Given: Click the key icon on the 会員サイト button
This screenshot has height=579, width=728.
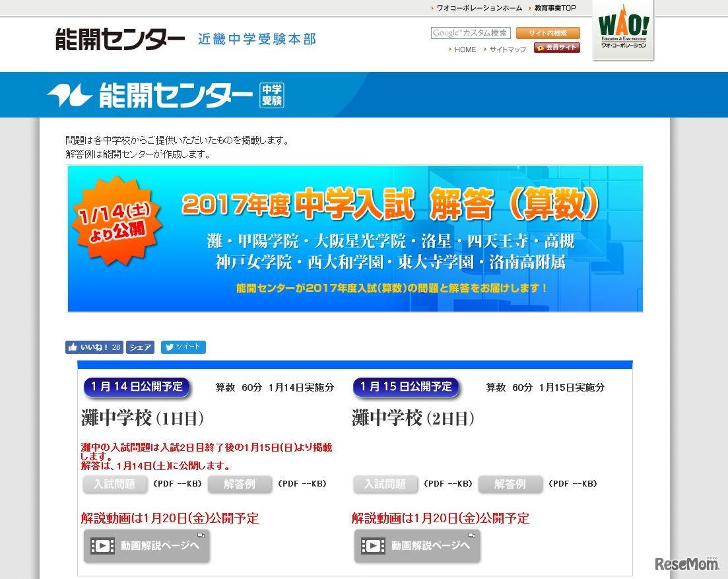Looking at the screenshot, I should point(540,47).
